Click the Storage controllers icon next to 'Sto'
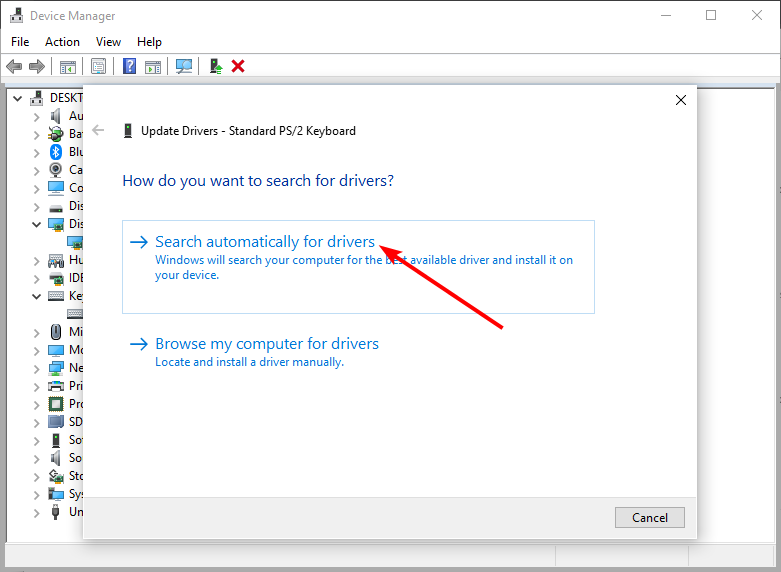The height and width of the screenshot is (572, 781). pyautogui.click(x=56, y=476)
